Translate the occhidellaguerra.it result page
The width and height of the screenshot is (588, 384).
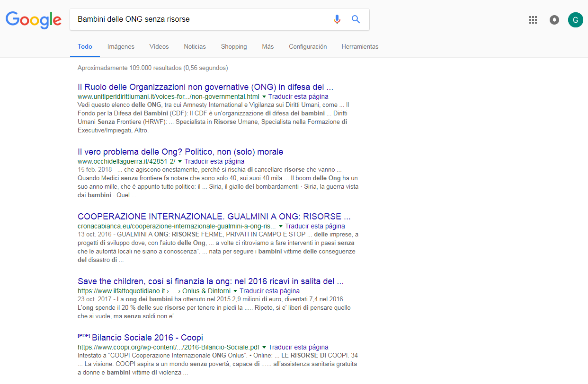(x=214, y=161)
